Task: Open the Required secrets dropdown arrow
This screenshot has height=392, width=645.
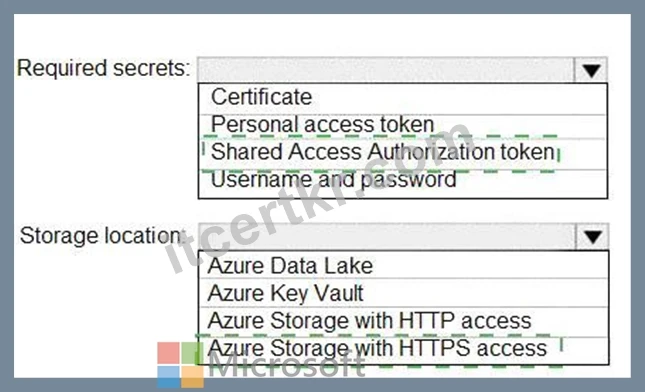Action: point(591,70)
